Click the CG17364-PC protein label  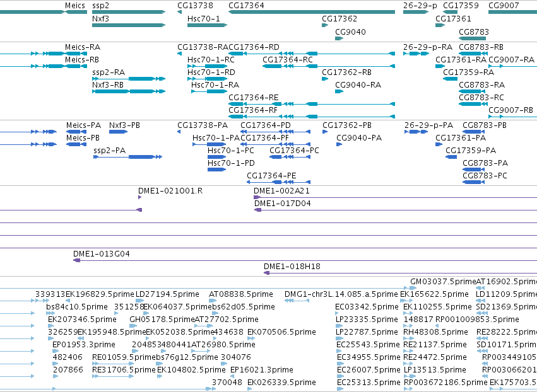(294, 151)
